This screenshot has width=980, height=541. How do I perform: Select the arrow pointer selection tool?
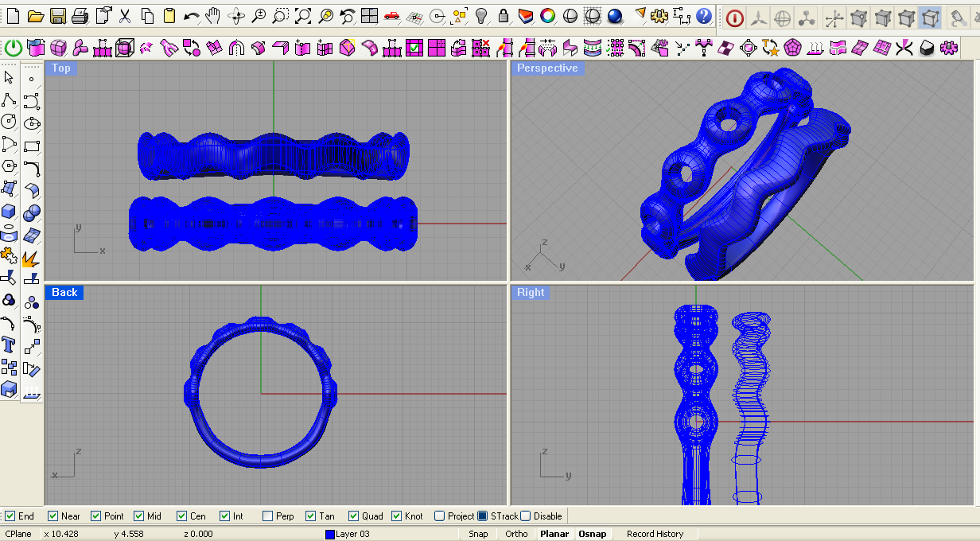coord(9,78)
